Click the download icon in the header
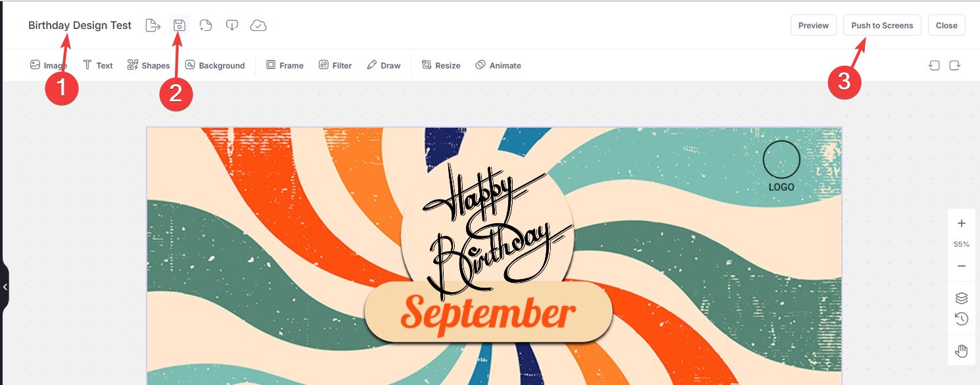The height and width of the screenshot is (385, 980). click(232, 26)
